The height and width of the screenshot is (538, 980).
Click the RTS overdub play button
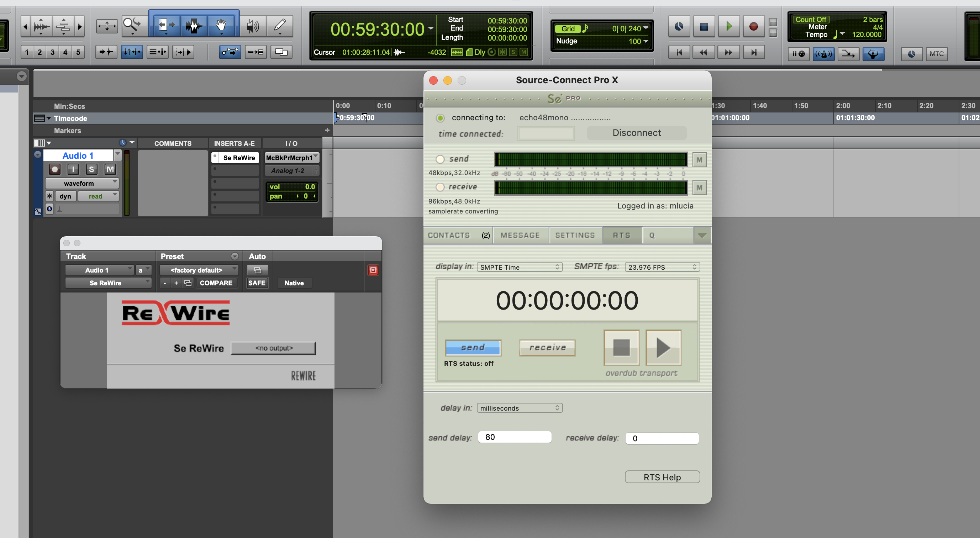pos(663,347)
